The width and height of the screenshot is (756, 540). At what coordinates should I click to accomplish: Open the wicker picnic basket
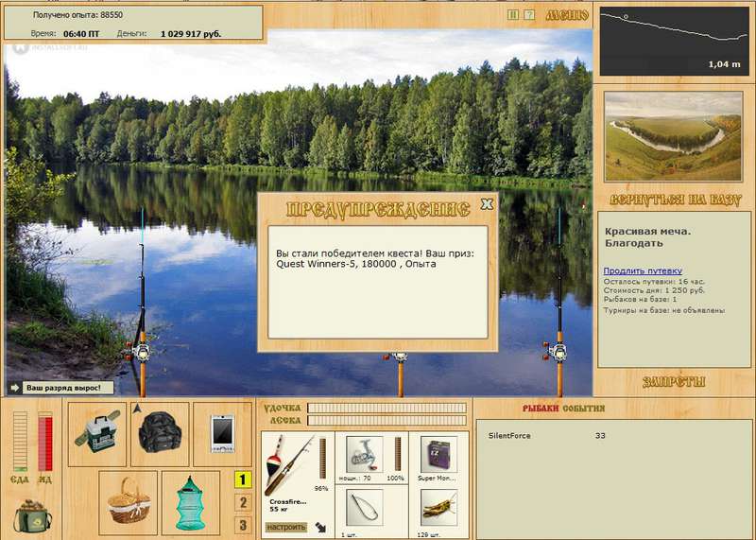coord(129,501)
